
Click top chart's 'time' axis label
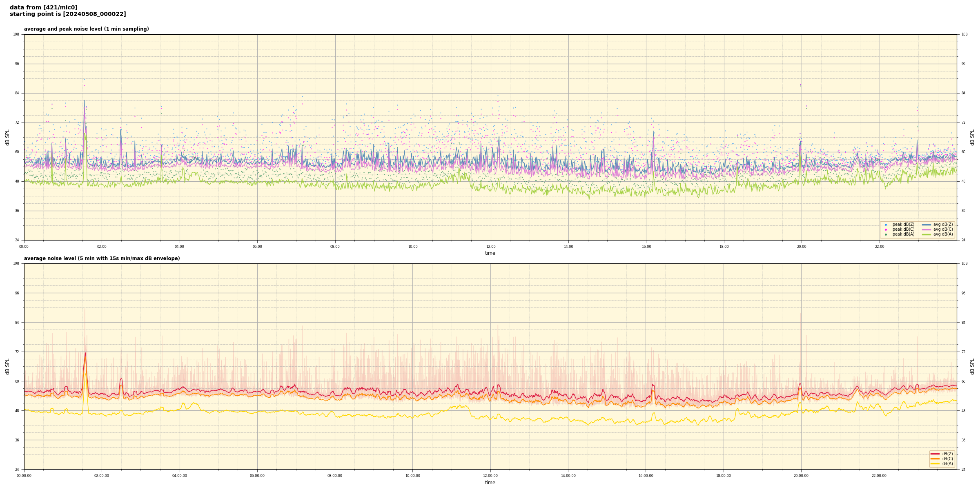[x=490, y=253]
